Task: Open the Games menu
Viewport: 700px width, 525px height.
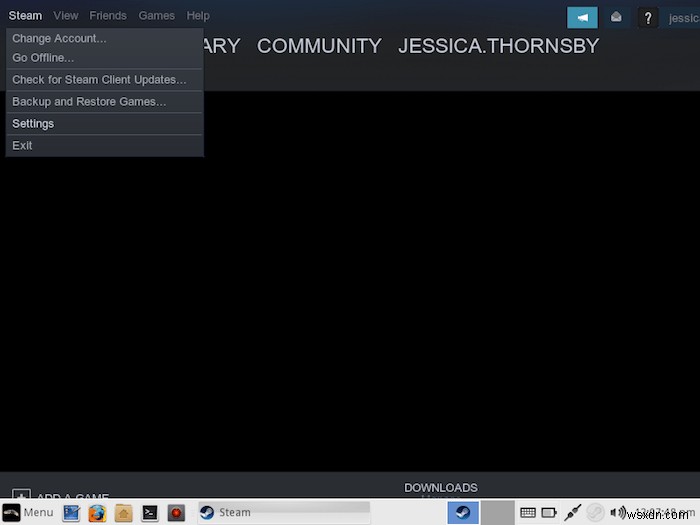Action: pyautogui.click(x=156, y=16)
